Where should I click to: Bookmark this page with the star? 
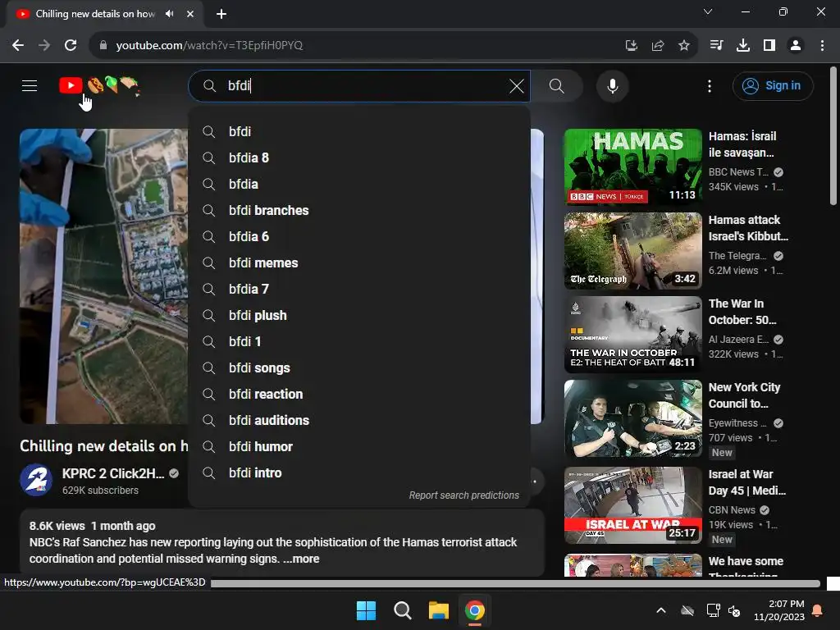[684, 46]
